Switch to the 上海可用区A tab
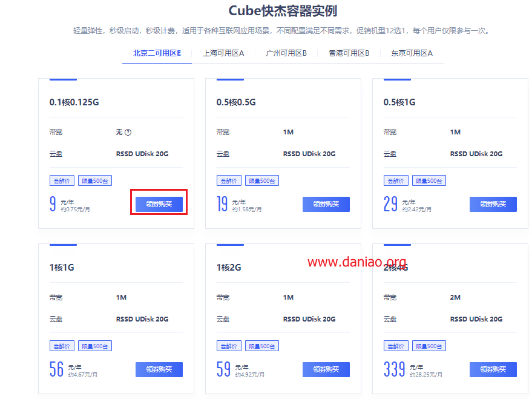The width and height of the screenshot is (532, 399). point(223,53)
